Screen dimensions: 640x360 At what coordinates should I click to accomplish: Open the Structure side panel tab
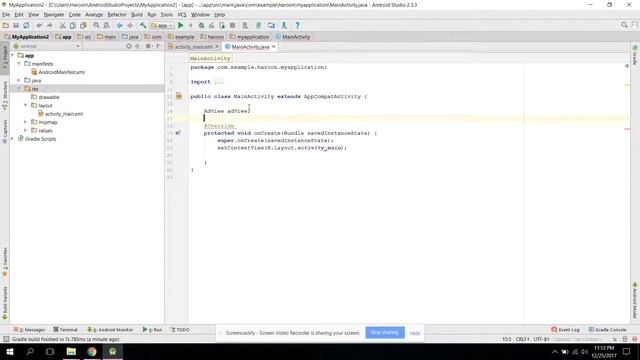pyautogui.click(x=5, y=96)
